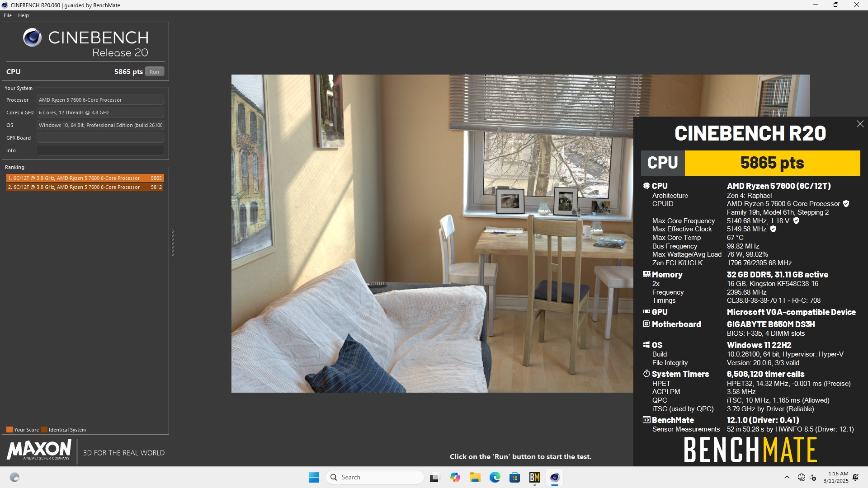868x488 pixels.
Task: Click 'BIOS: F33b, 4 DIMM slots' text
Action: (x=765, y=333)
